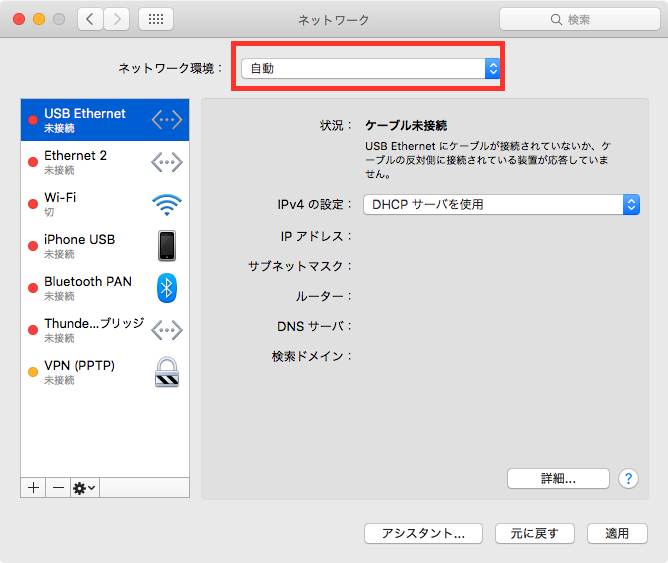Click the ケーブル未接続 status text
Image resolution: width=668 pixels, height=563 pixels.
406,126
